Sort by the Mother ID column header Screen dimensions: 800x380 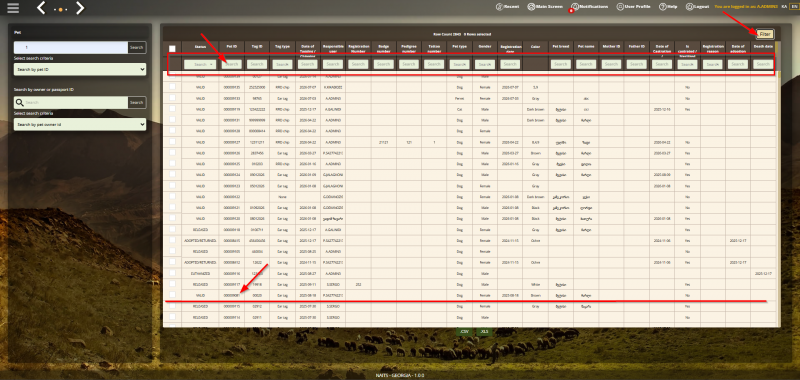[611, 46]
